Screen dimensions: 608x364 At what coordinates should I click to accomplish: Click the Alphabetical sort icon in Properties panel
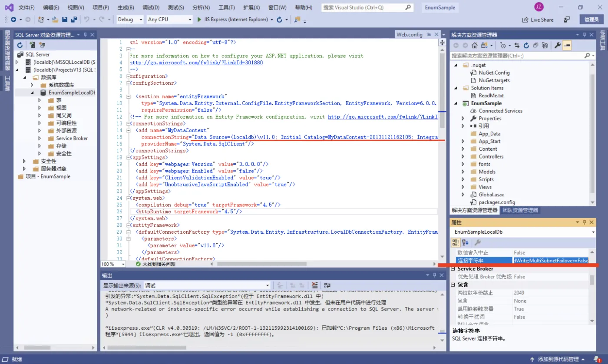(465, 242)
